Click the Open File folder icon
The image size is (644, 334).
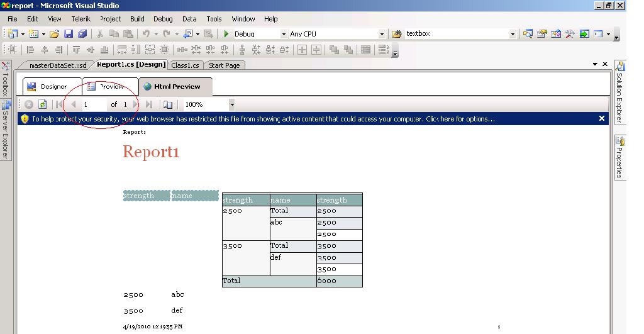click(54, 34)
